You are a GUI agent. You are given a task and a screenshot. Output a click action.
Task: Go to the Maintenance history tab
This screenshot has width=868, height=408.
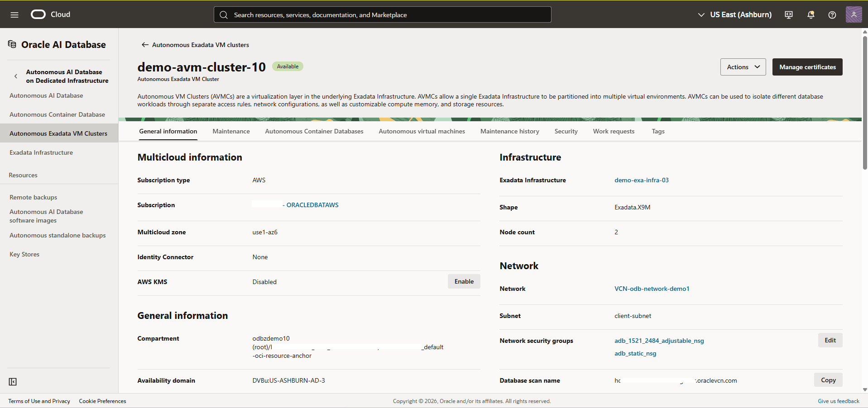510,131
